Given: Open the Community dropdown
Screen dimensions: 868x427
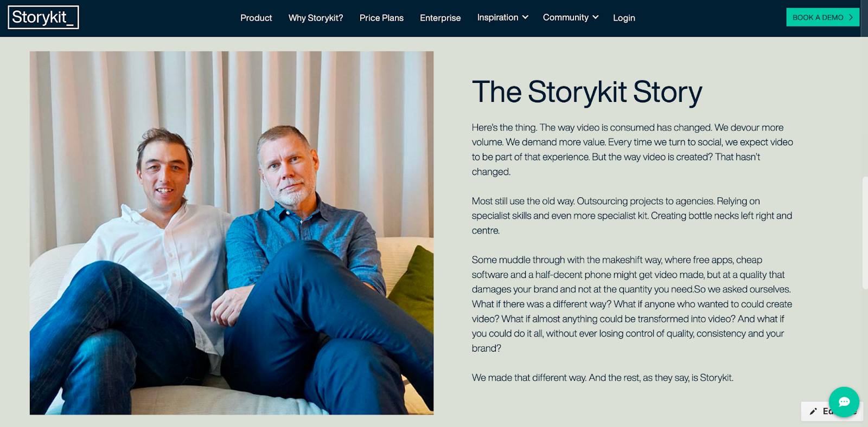Looking at the screenshot, I should pos(570,17).
